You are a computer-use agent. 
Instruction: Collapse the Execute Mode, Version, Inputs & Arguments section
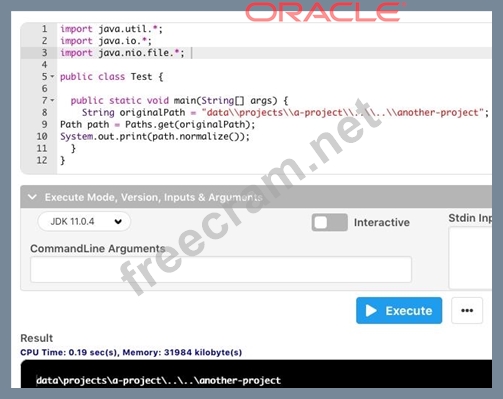(32, 197)
